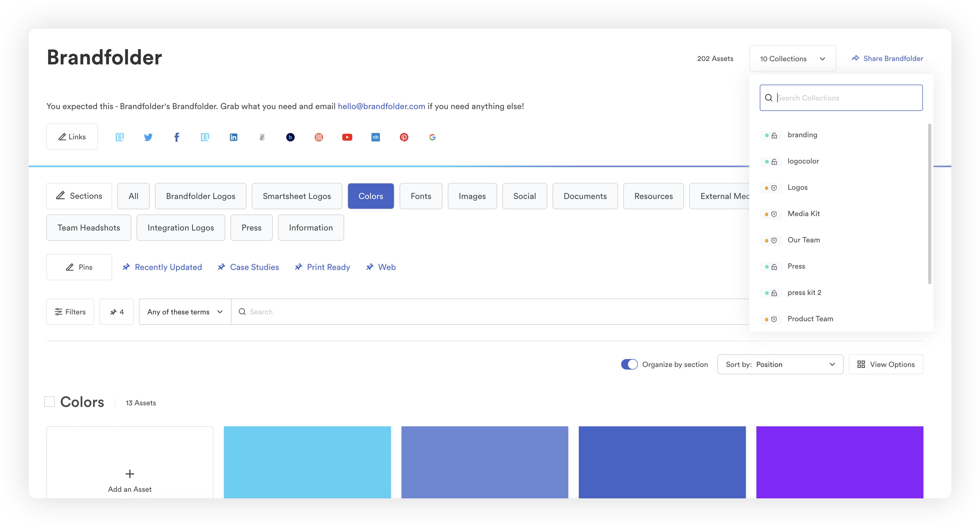The image size is (980, 527).
Task: Select the Our Team collection
Action: (803, 240)
